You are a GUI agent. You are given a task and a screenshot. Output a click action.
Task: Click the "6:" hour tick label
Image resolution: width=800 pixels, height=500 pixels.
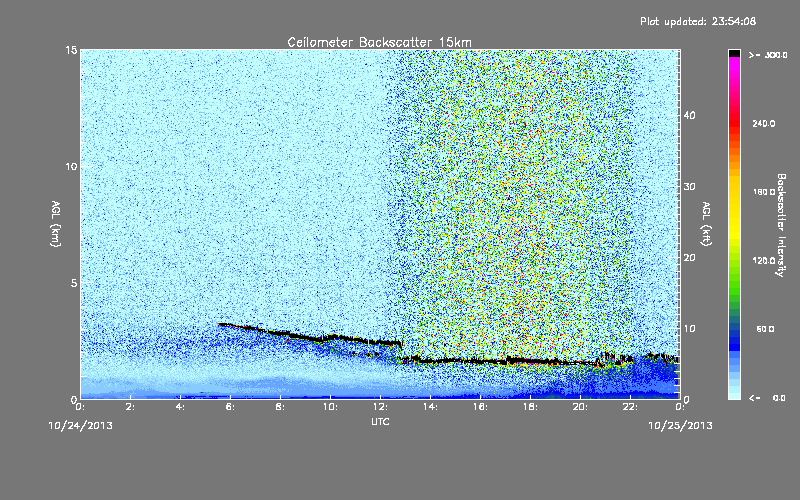point(231,407)
